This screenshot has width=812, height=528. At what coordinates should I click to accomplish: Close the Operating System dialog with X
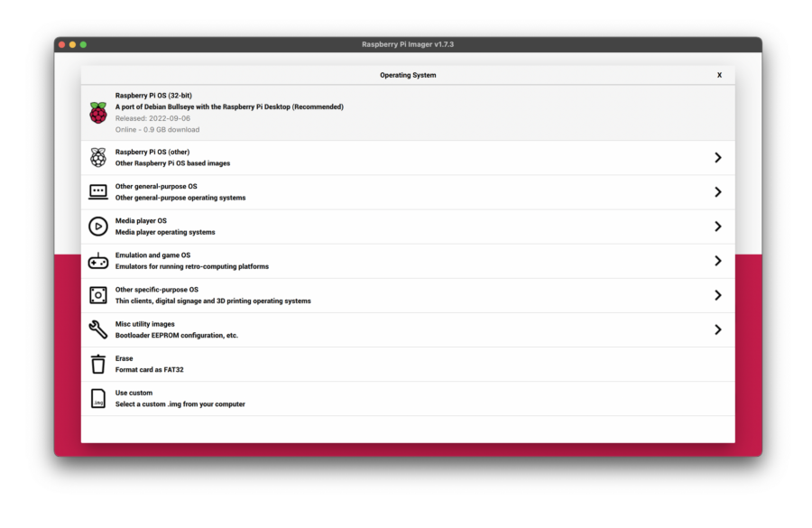(719, 76)
